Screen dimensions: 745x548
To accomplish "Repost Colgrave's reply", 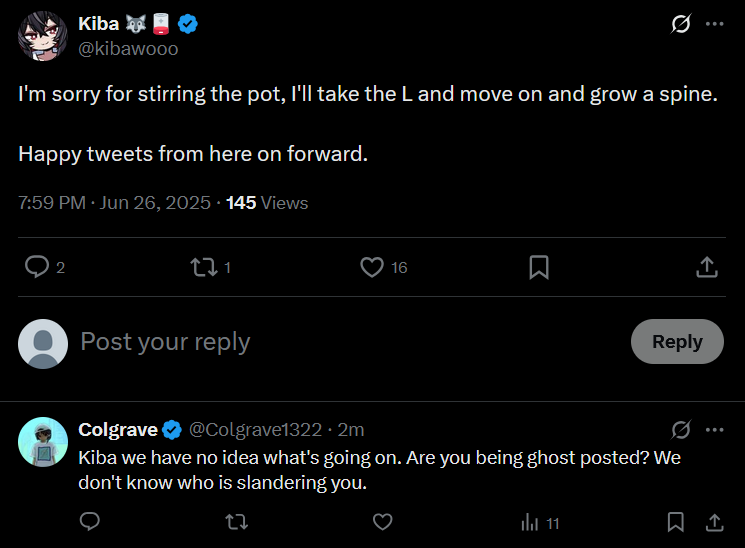I will pos(236,522).
